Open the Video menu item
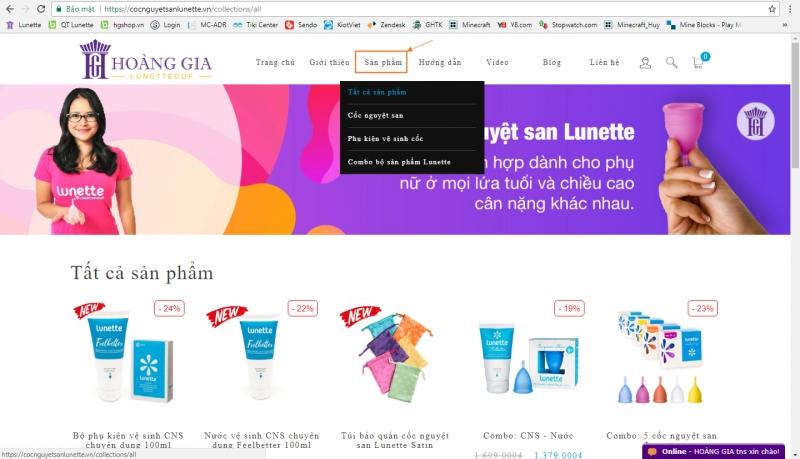The height and width of the screenshot is (459, 800). coord(497,62)
